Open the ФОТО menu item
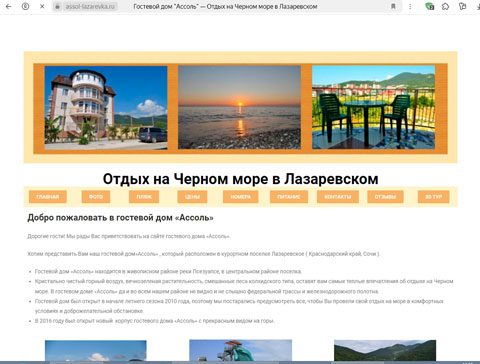Screen dimensions: 480x364 click(96, 197)
